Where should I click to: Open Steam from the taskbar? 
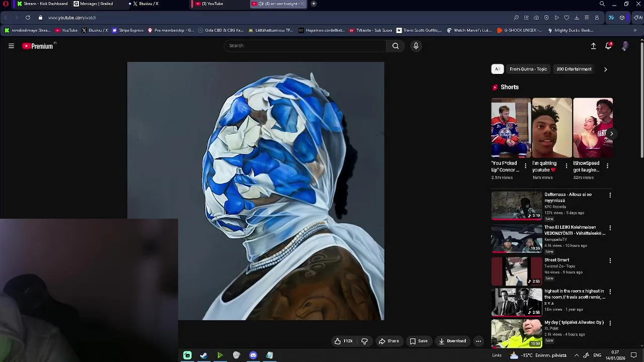(203, 355)
